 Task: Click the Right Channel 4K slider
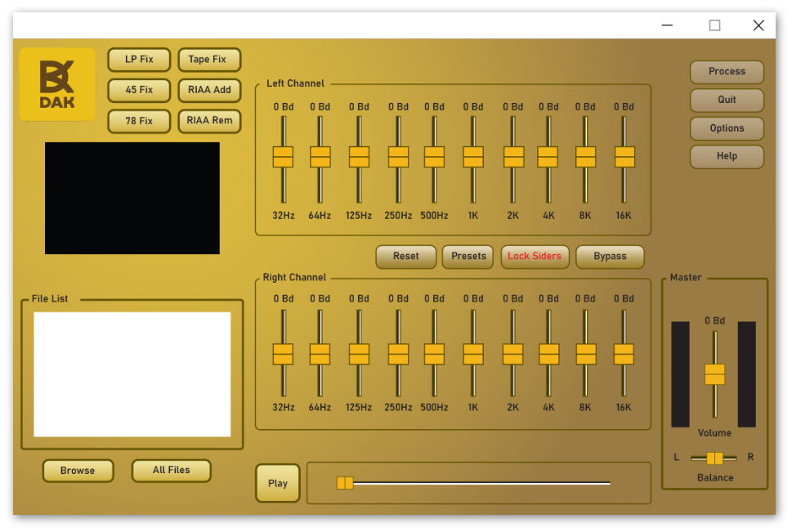coord(548,354)
